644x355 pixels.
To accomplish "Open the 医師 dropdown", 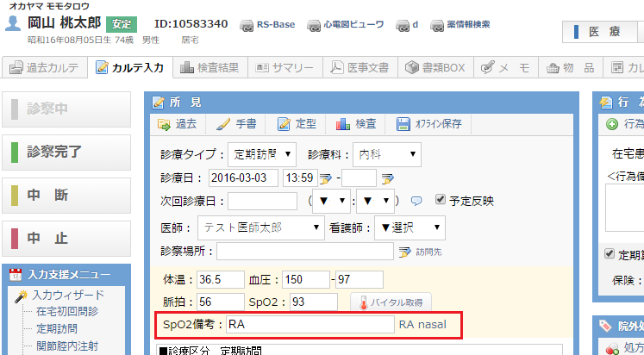I will point(261,227).
